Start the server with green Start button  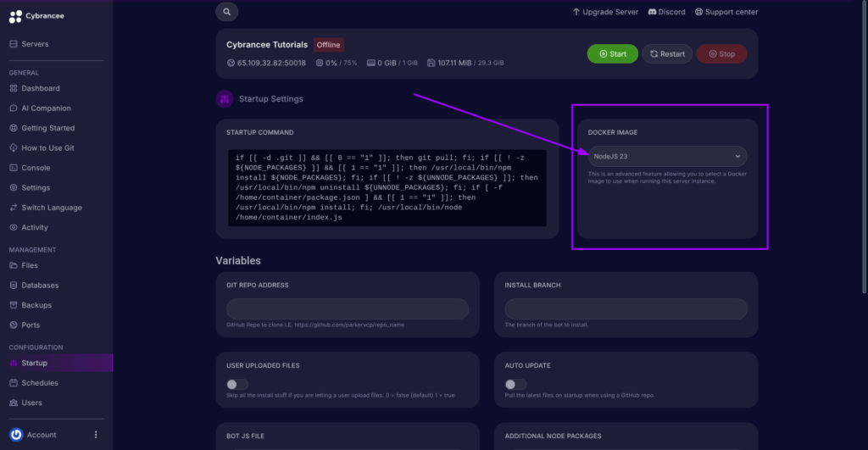pos(612,53)
